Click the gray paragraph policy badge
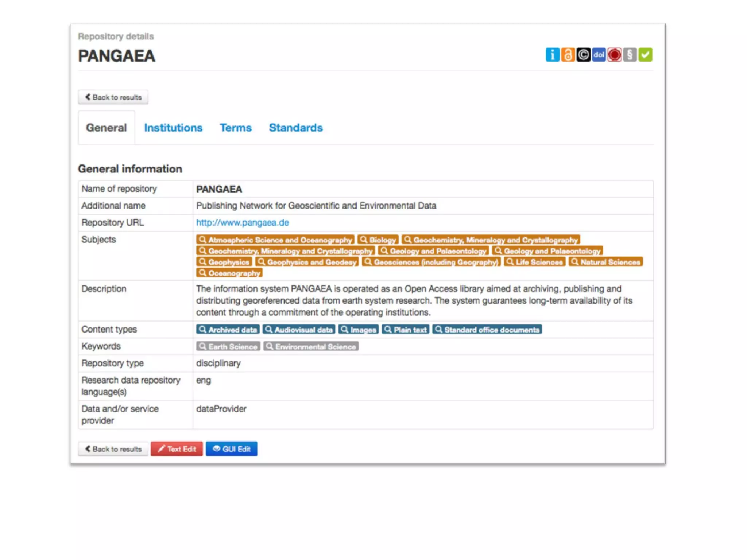The width and height of the screenshot is (747, 560). coord(630,55)
